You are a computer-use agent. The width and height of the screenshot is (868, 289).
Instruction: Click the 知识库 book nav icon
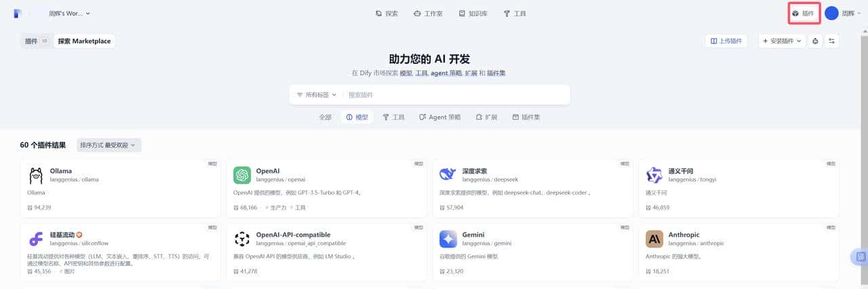462,14
